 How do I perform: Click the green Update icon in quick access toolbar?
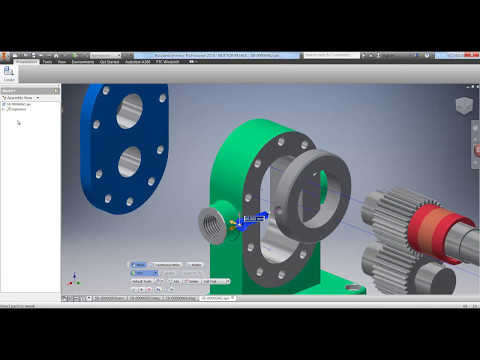pos(75,55)
